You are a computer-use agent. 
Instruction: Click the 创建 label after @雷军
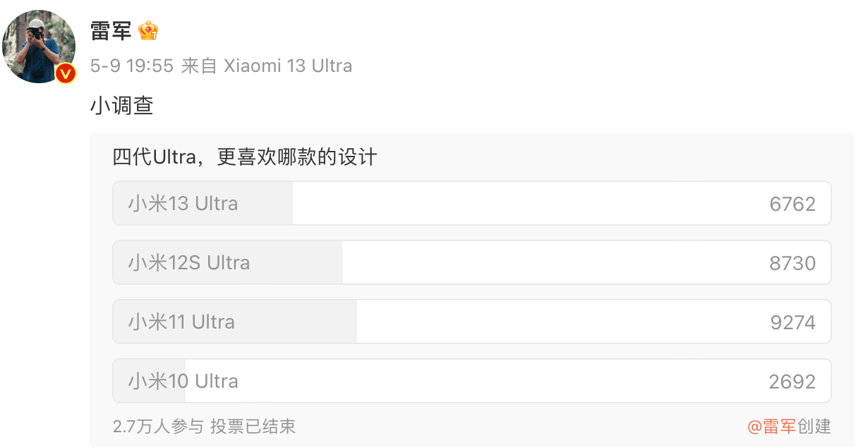pos(814,427)
